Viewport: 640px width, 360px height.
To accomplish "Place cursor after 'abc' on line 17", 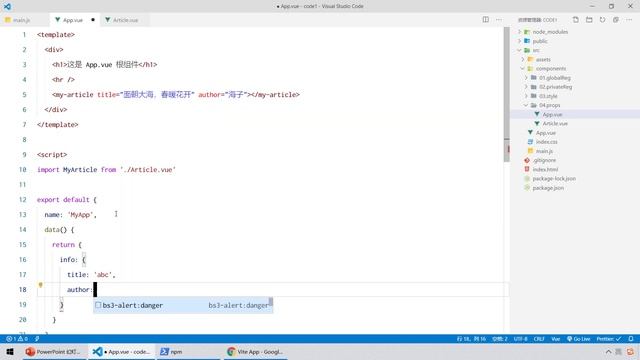I will (x=112, y=275).
